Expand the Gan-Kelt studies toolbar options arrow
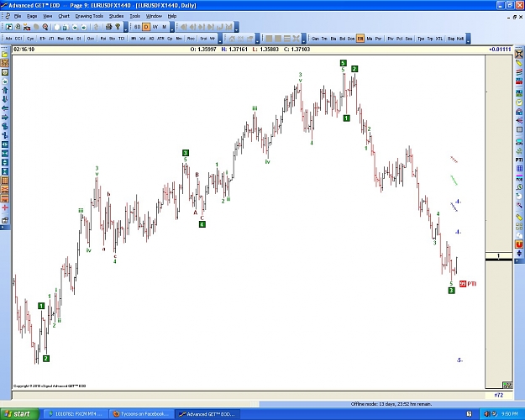The image size is (525, 420). coord(468,39)
